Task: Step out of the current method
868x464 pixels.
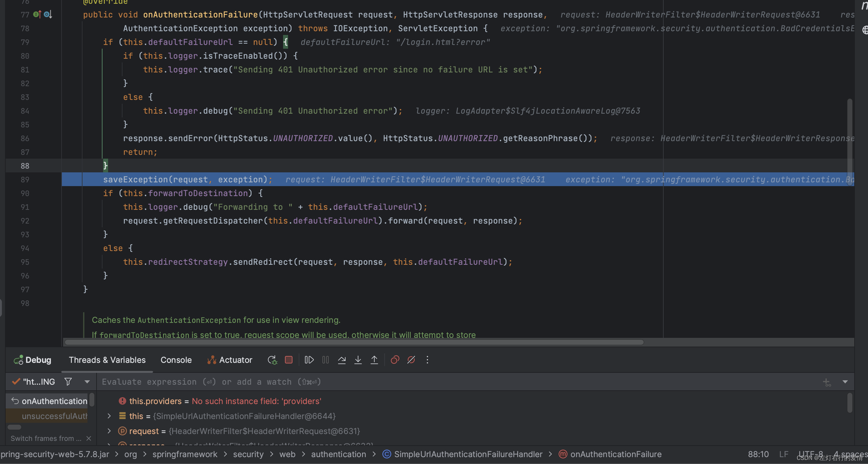Action: click(374, 360)
